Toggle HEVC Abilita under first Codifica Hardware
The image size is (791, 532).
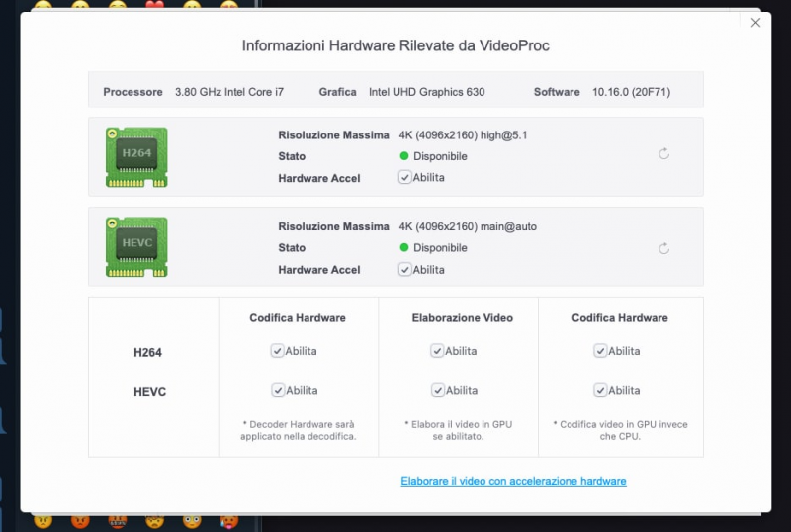(x=278, y=390)
